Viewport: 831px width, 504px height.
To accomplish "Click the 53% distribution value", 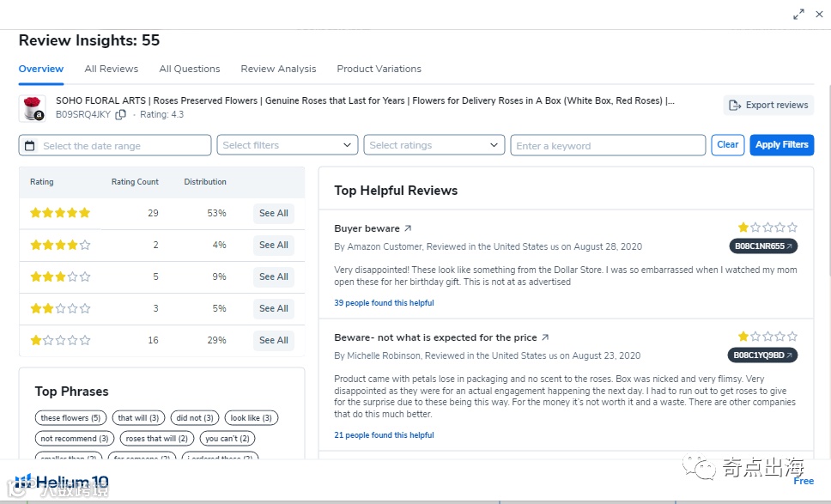I will click(216, 213).
